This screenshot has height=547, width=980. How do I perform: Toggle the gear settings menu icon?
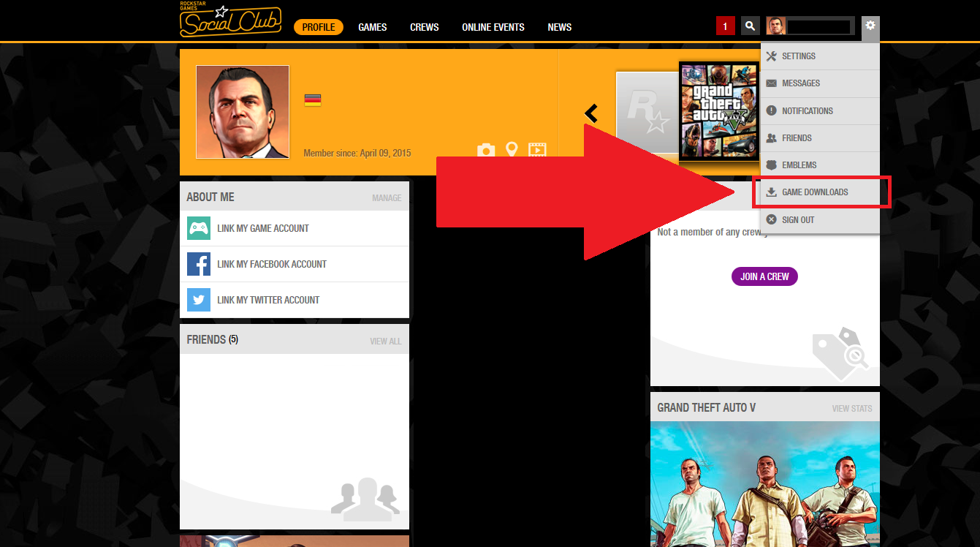coord(870,26)
